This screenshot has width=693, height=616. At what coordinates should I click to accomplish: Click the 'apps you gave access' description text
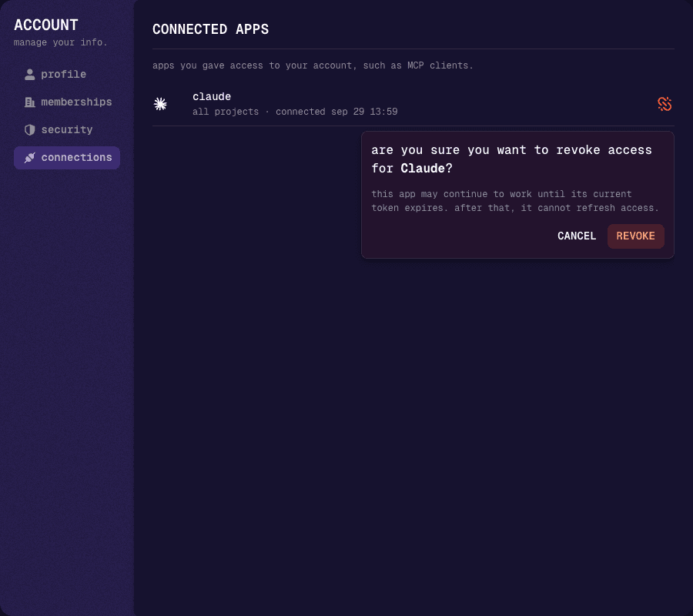[x=313, y=65]
